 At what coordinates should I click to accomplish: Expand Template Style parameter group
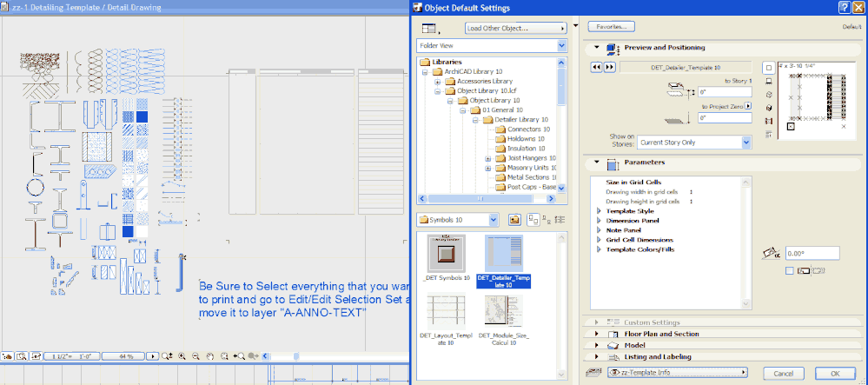[599, 211]
